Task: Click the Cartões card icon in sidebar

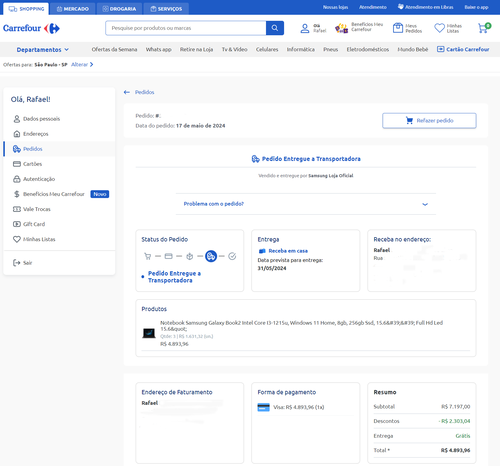Action: point(17,164)
